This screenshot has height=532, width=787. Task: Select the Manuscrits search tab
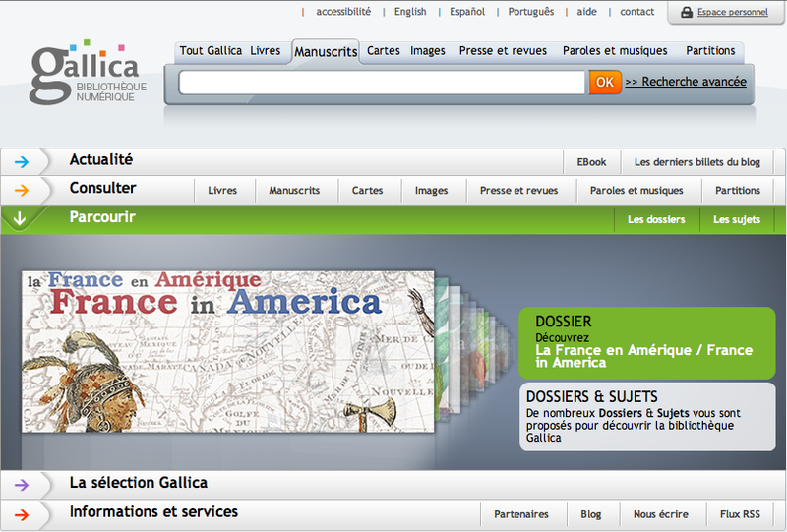326,52
